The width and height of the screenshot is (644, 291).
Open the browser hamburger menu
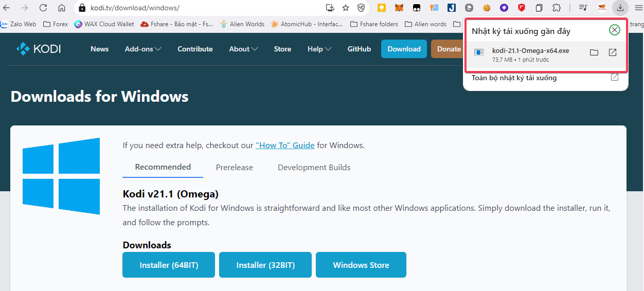(638, 8)
